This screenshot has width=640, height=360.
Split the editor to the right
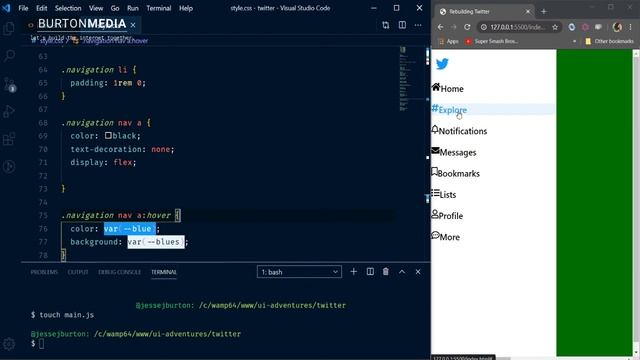pyautogui.click(x=402, y=25)
